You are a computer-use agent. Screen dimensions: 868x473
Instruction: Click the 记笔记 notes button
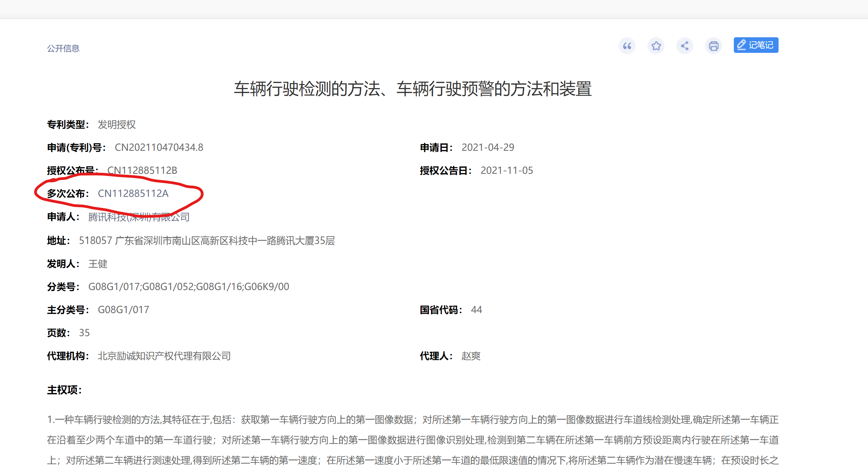756,45
